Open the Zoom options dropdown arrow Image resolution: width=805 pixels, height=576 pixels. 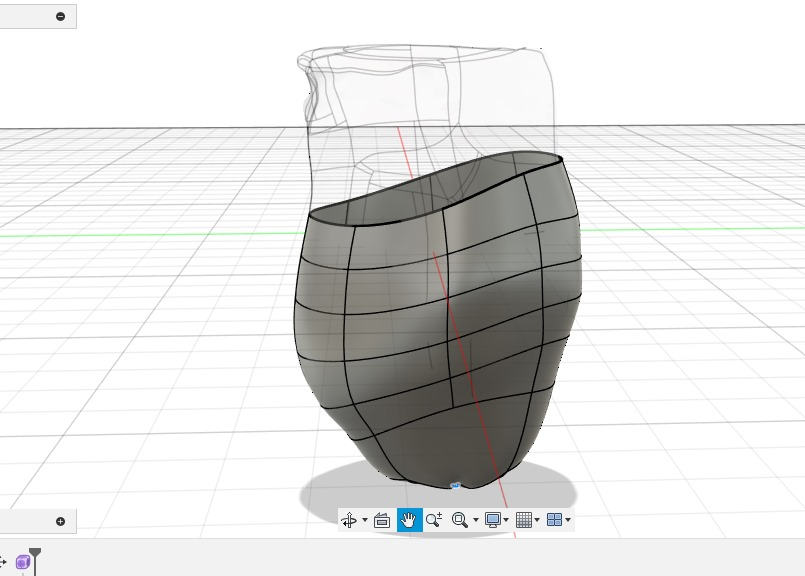click(475, 520)
